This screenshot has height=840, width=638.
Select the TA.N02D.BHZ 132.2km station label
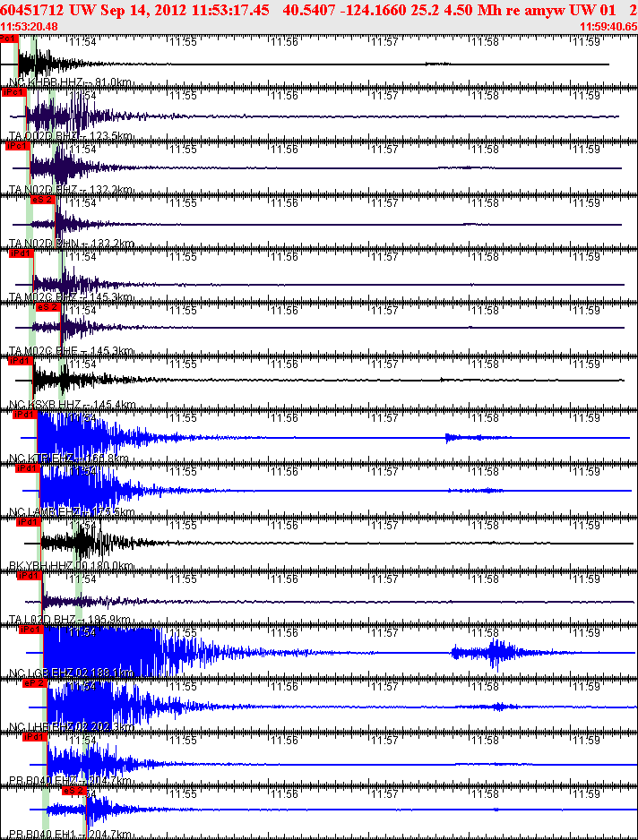(x=72, y=190)
